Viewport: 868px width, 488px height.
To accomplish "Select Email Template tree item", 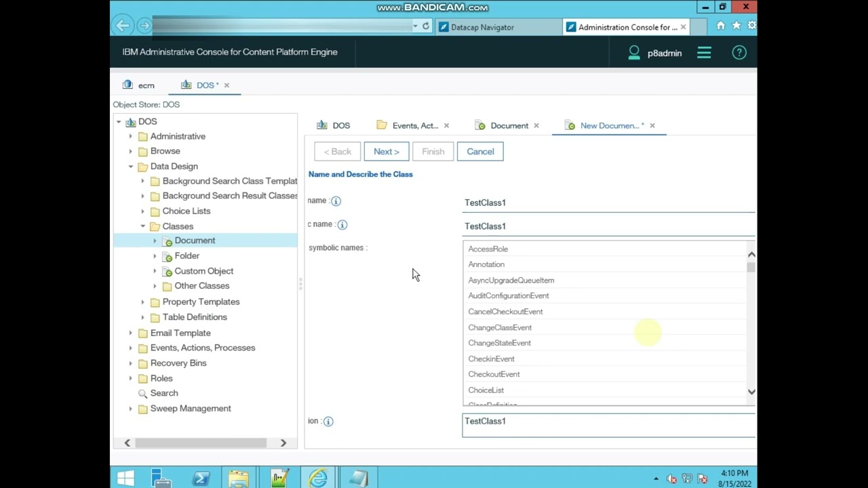I will tap(180, 333).
